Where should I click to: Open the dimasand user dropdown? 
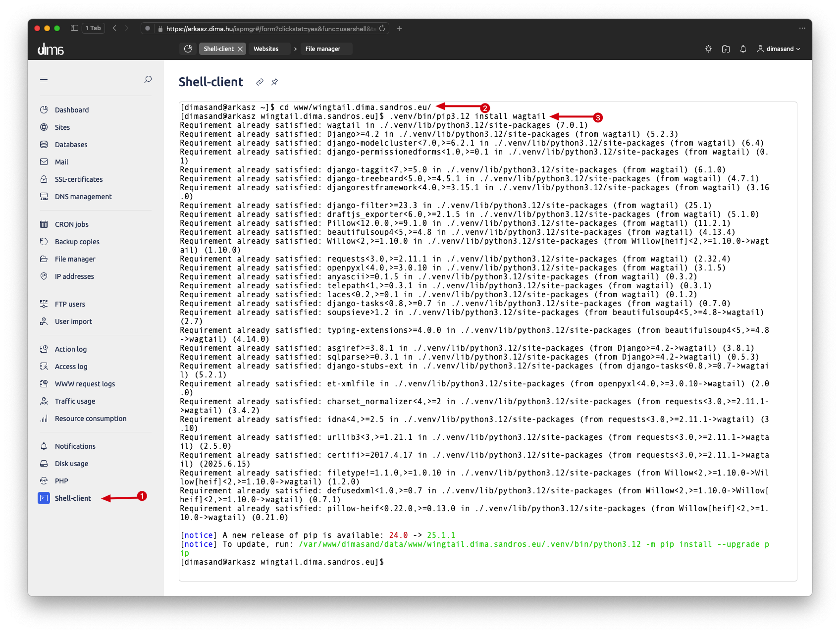coord(779,49)
